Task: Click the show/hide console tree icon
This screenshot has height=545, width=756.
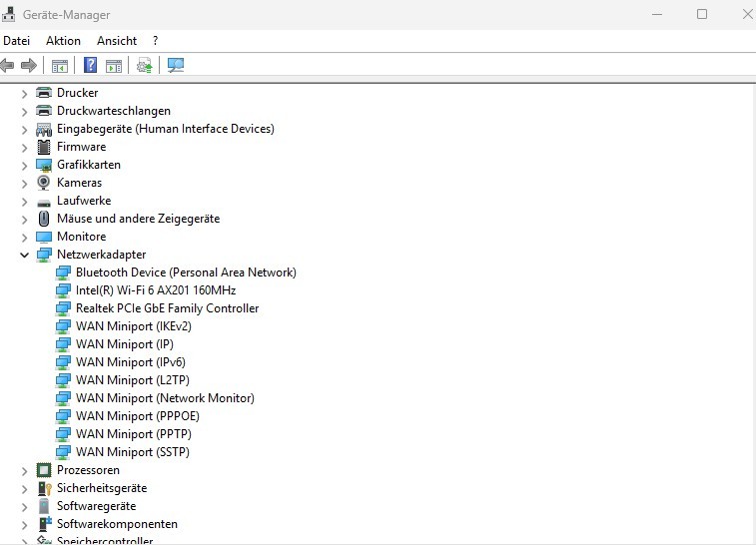Action: (x=60, y=66)
